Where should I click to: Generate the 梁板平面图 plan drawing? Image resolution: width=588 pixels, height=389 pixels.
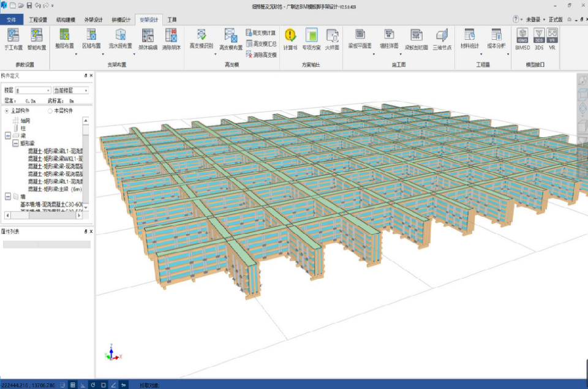coord(360,38)
